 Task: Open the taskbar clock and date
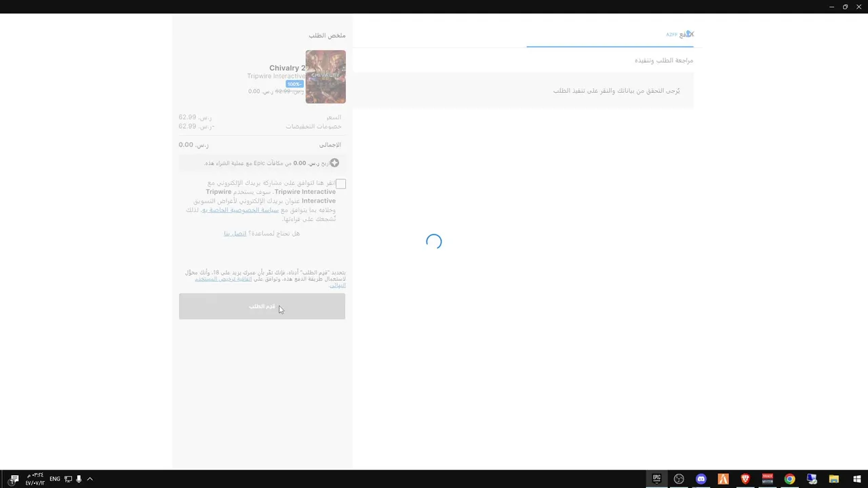tap(35, 479)
